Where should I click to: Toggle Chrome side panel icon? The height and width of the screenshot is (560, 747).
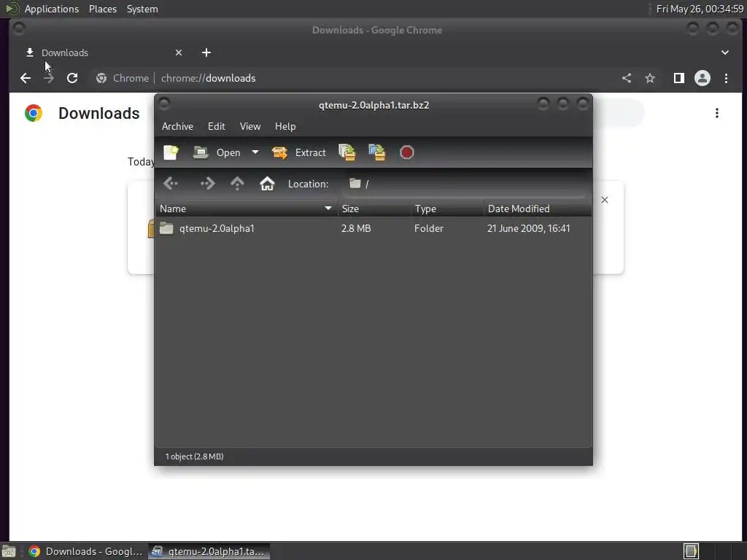[679, 78]
